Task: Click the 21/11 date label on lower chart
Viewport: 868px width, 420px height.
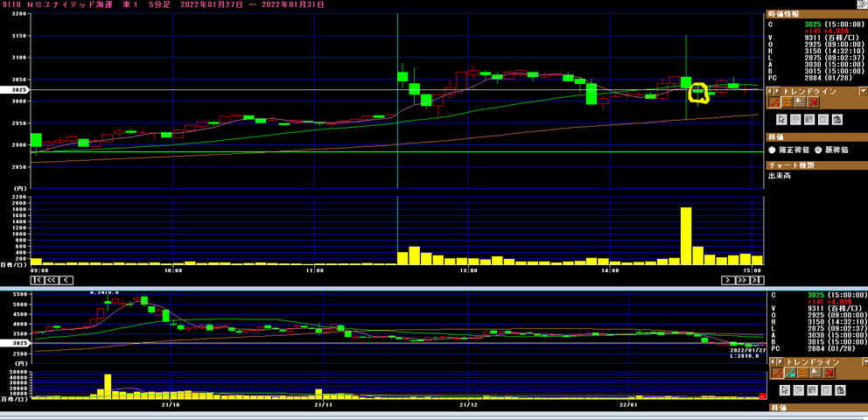Action: coord(322,404)
